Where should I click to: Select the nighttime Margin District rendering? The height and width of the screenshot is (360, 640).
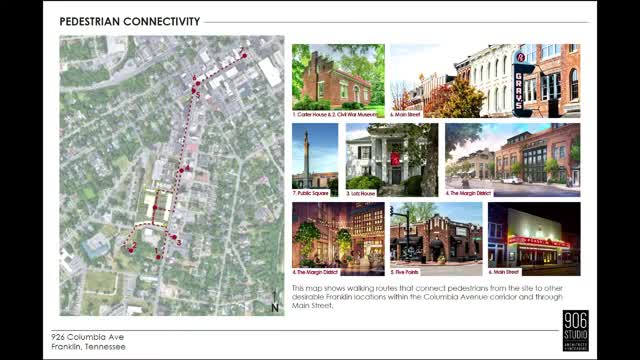(x=338, y=239)
